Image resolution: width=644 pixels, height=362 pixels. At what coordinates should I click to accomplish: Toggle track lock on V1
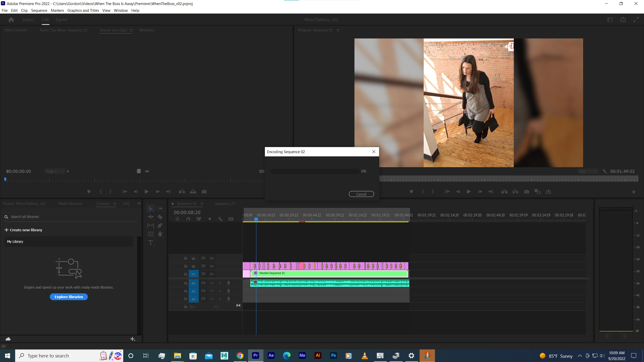186,274
